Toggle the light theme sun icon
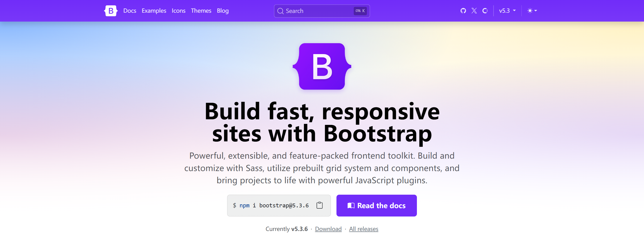This screenshot has height=250, width=644. pyautogui.click(x=530, y=11)
